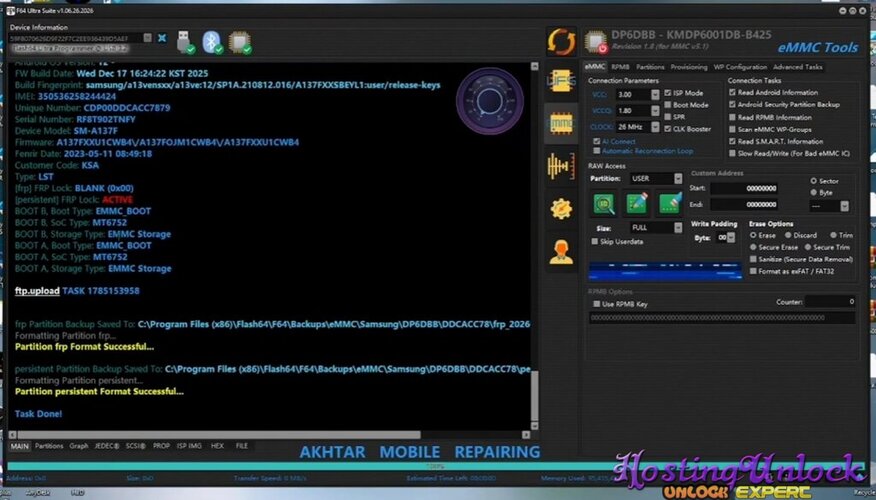Open the CLOCK 26 MHz dropdown
Image resolution: width=876 pixels, height=500 pixels.
click(637, 127)
